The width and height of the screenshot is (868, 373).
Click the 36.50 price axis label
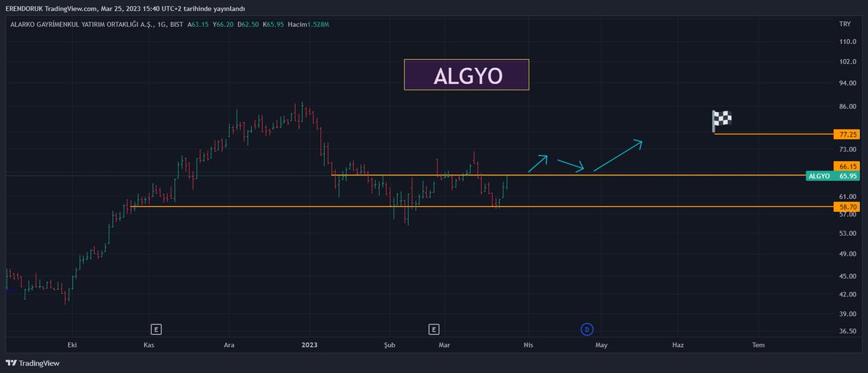(848, 331)
